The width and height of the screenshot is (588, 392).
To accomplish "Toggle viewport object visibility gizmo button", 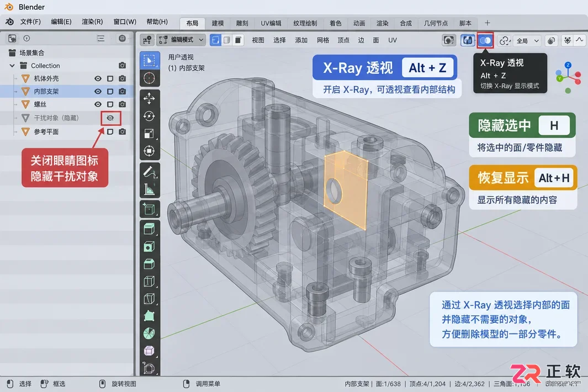I will pos(449,40).
